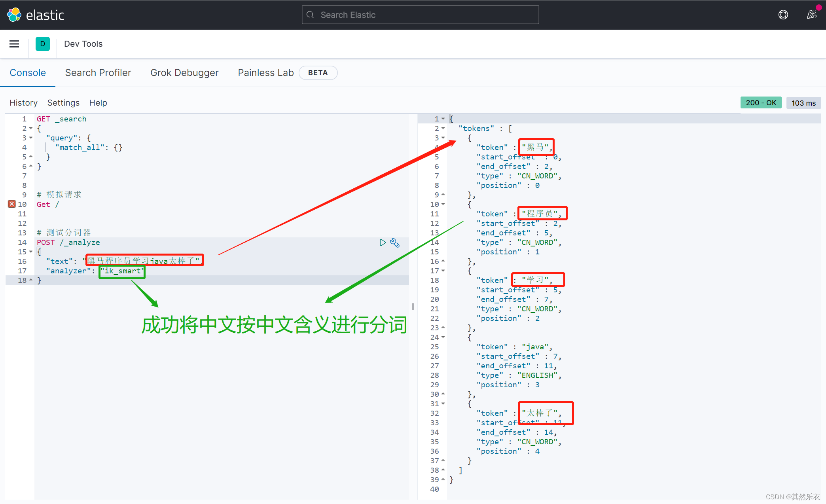
Task: Run the POST _analyze request with the play icon
Action: 382,243
